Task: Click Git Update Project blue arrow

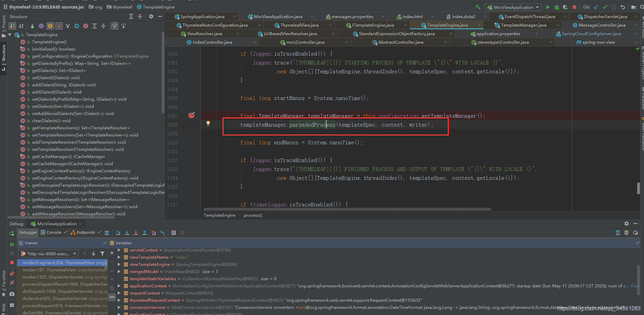Action: [596, 7]
